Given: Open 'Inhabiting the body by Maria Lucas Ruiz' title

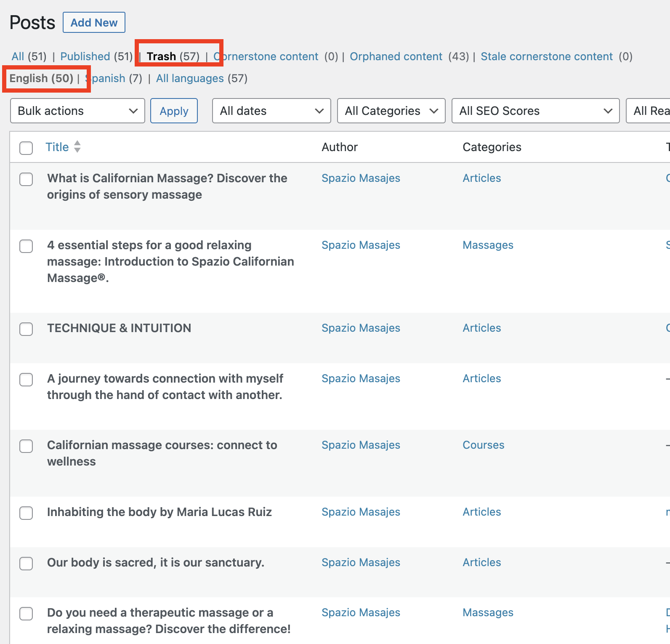Looking at the screenshot, I should point(160,512).
